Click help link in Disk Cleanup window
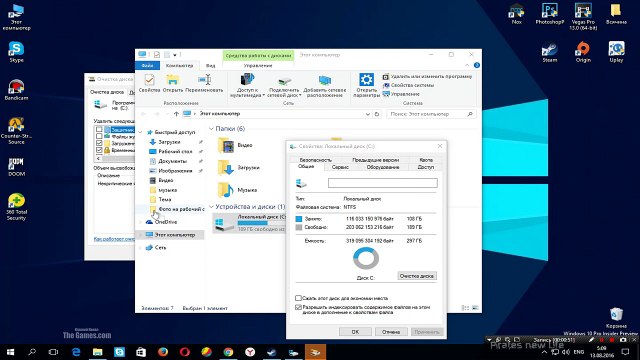640x360 pixels. click(114, 239)
